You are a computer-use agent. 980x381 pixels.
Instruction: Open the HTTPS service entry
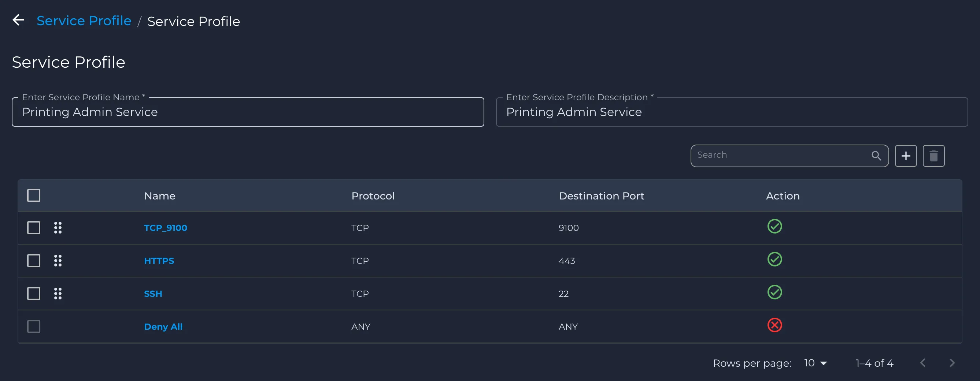pos(159,261)
